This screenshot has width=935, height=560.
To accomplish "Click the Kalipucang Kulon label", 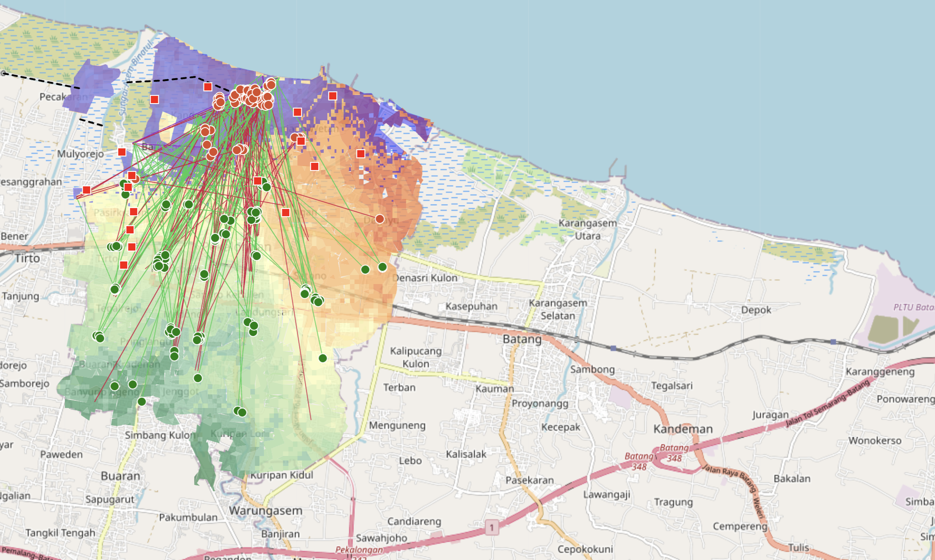I will (416, 357).
